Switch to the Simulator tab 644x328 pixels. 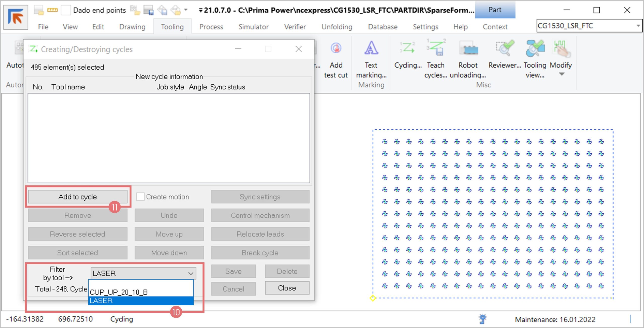pyautogui.click(x=253, y=27)
